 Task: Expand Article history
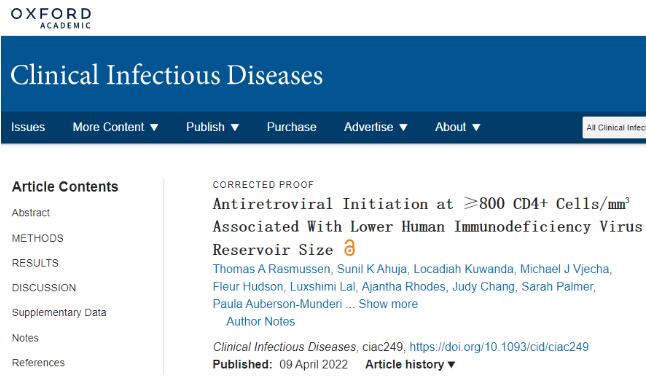(410, 364)
